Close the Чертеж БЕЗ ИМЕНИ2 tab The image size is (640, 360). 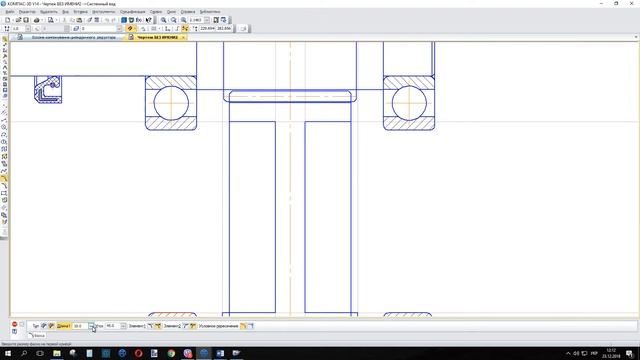click(183, 37)
